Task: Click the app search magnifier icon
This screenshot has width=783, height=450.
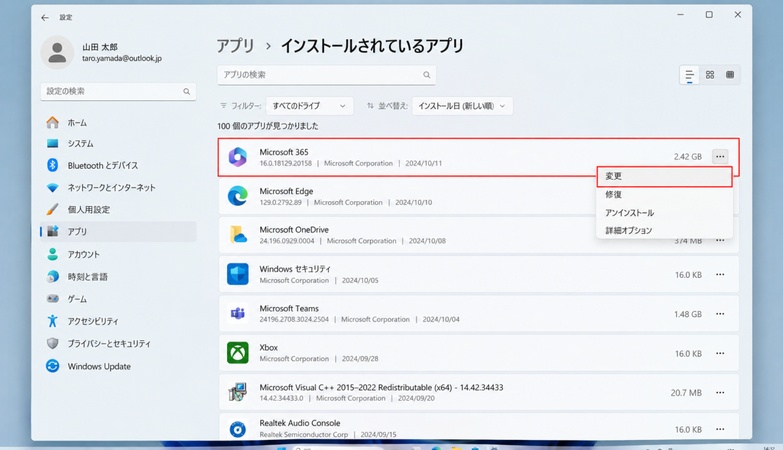Action: tap(426, 75)
